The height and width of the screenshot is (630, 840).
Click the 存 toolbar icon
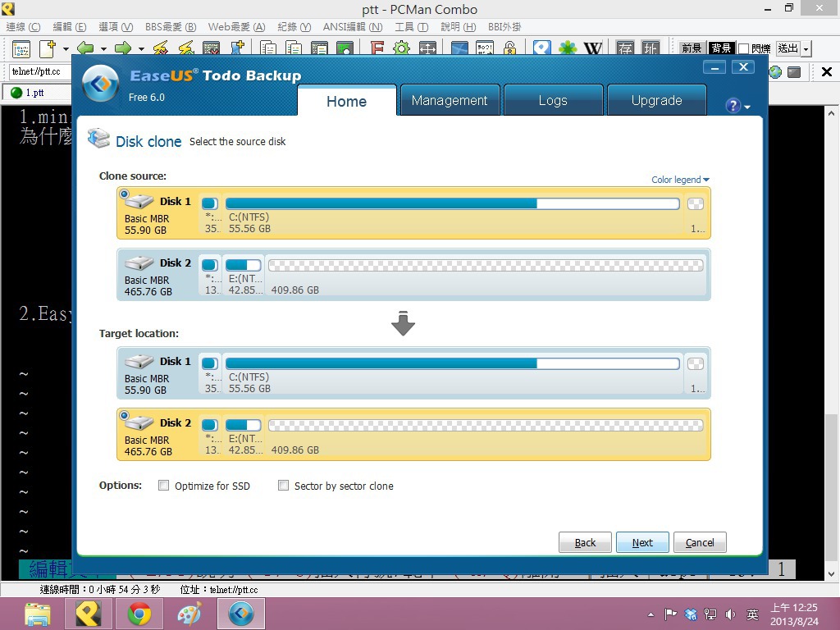[x=624, y=48]
